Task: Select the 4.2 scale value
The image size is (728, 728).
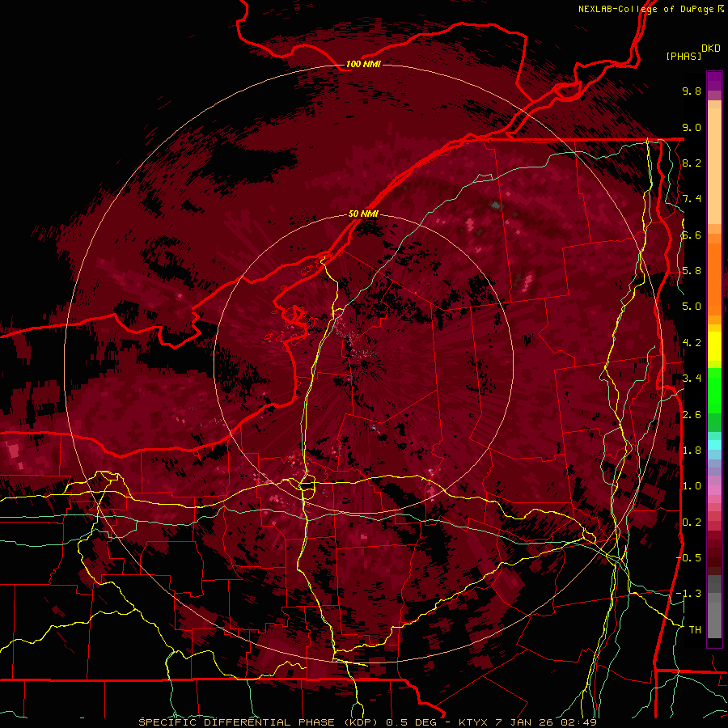Action: (692, 342)
